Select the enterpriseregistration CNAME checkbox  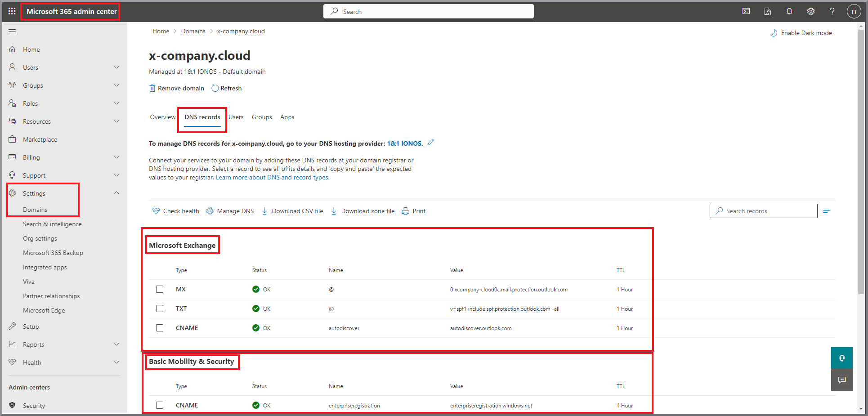tap(160, 405)
